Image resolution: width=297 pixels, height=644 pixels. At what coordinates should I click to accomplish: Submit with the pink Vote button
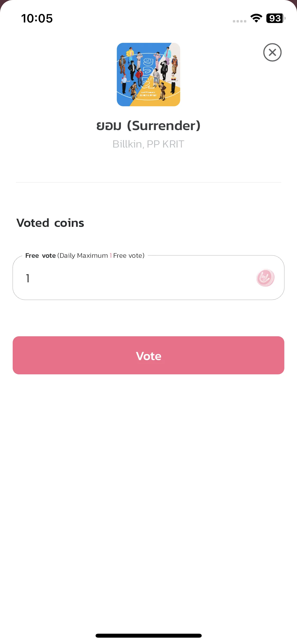148,355
